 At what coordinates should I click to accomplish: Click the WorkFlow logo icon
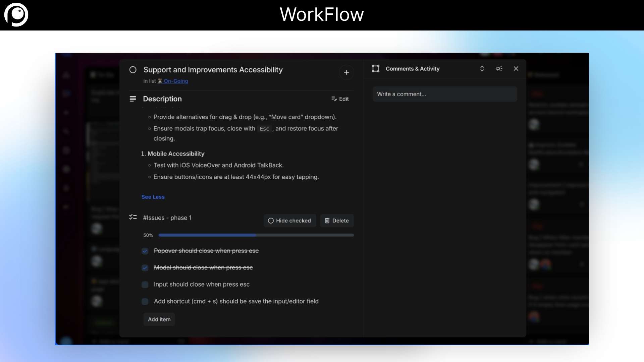click(x=16, y=15)
